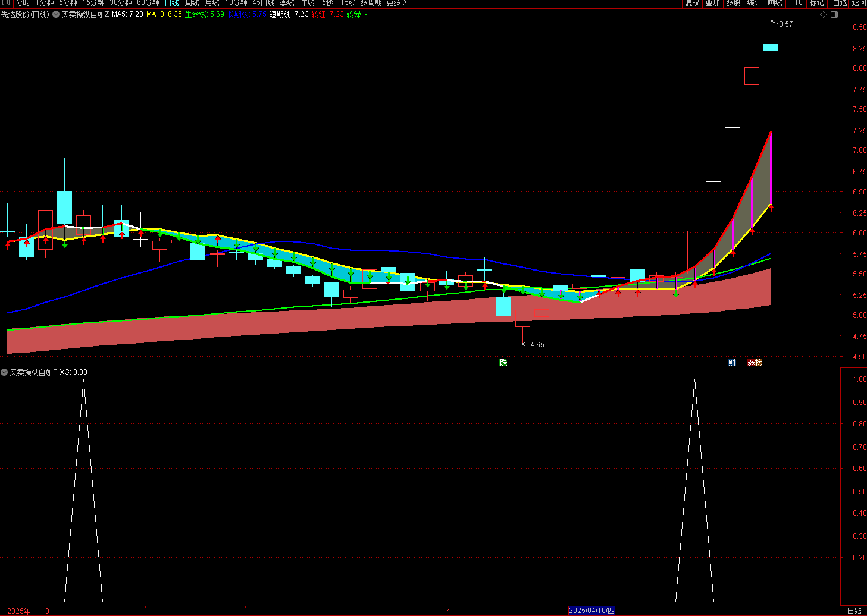
Task: Expand sub-chart indicator 买卖操纵自如F dropdown
Action: coord(4,372)
